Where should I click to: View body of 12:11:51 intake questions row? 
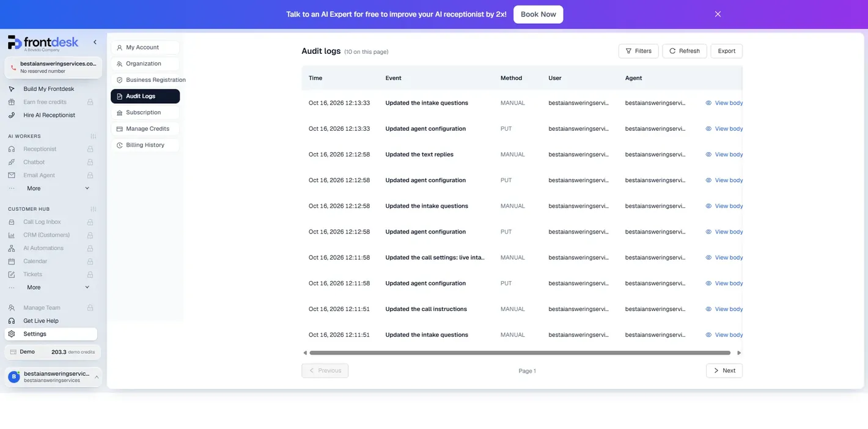point(724,335)
